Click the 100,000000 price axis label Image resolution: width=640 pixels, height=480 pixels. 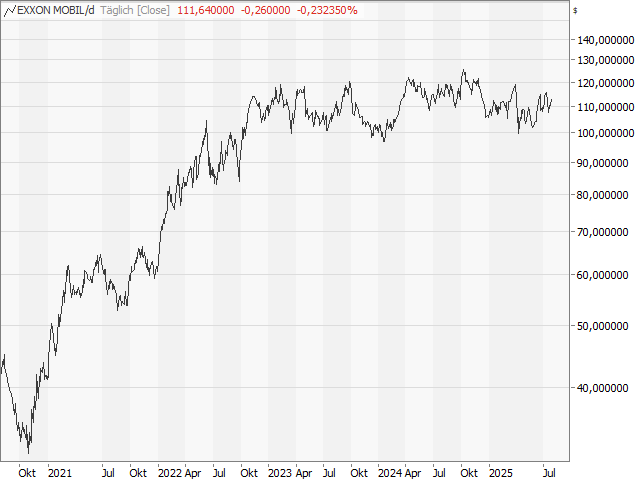(x=606, y=133)
